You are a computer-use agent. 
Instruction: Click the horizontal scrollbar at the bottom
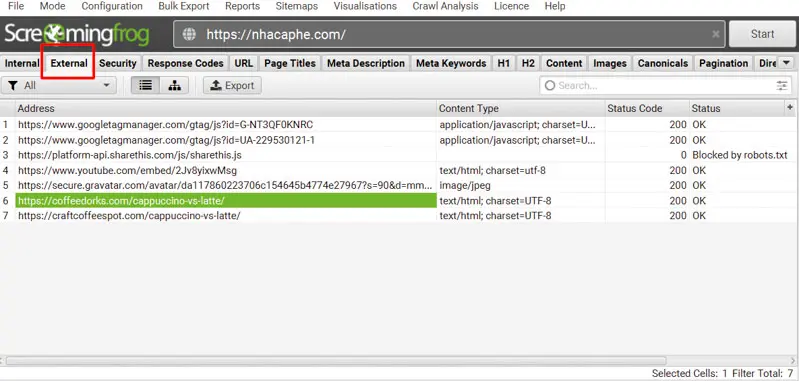(x=336, y=361)
